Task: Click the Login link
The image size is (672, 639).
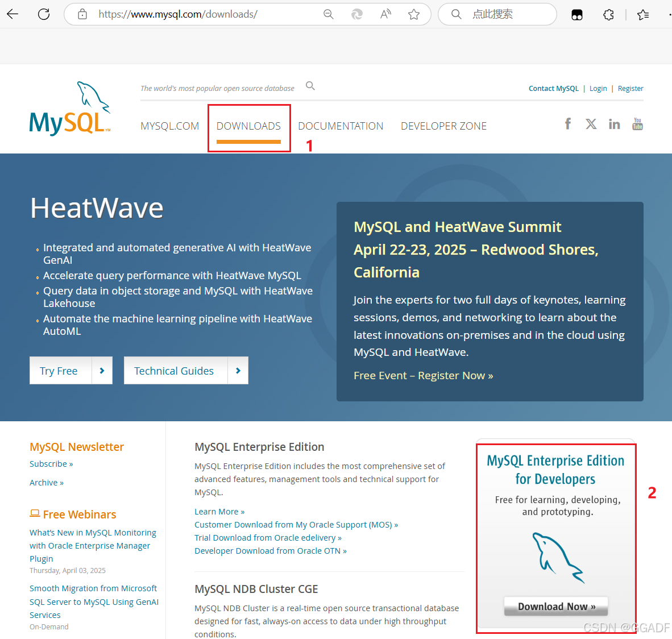Action: [x=598, y=88]
